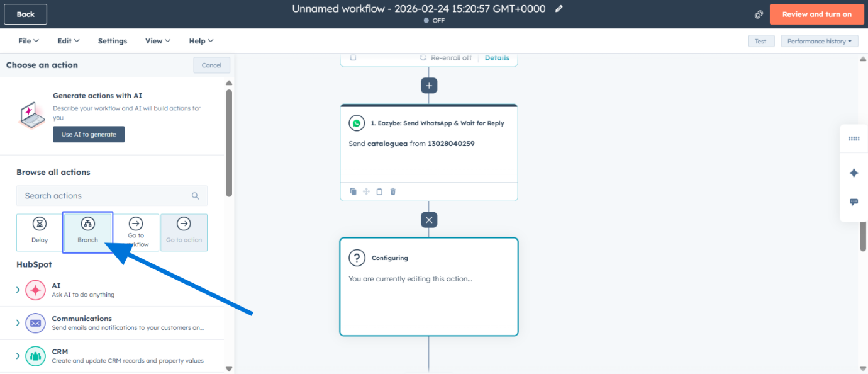The width and height of the screenshot is (868, 374).
Task: Click the Back button
Action: (26, 14)
